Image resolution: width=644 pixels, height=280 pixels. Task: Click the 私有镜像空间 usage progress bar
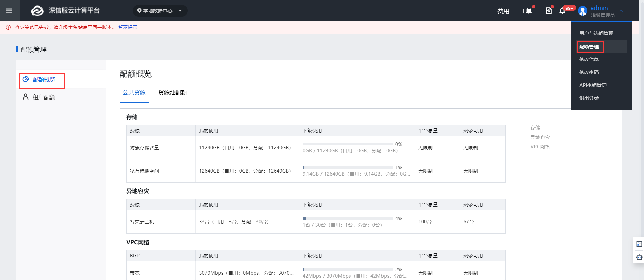(x=348, y=167)
